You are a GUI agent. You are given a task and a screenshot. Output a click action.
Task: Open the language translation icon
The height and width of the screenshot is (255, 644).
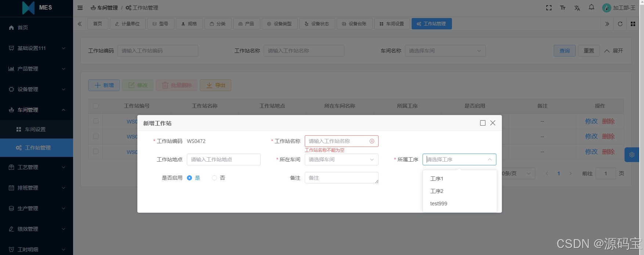pyautogui.click(x=577, y=8)
